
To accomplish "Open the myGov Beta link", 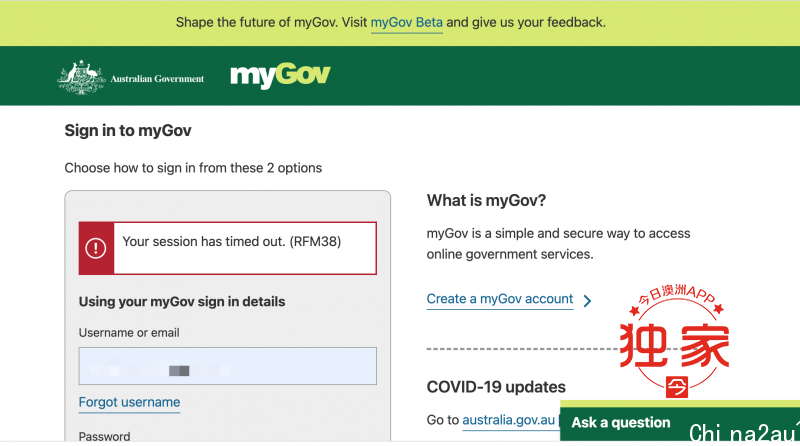I will click(407, 22).
